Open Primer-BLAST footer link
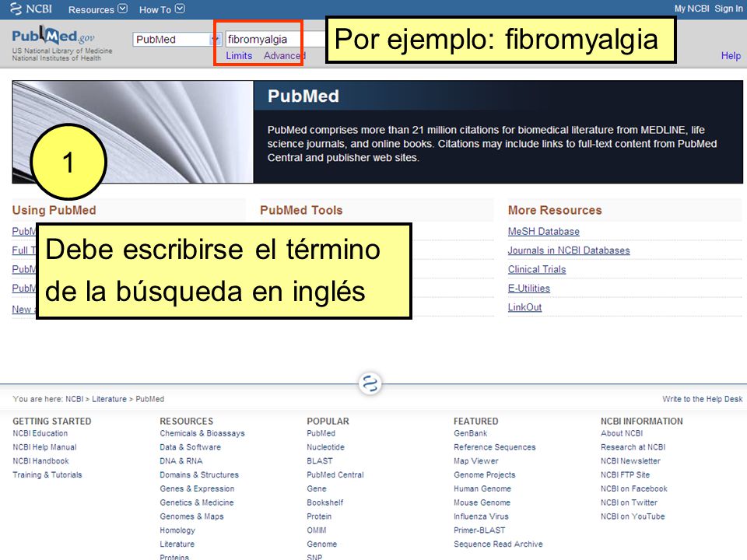This screenshot has height=560, width=747. click(x=479, y=530)
